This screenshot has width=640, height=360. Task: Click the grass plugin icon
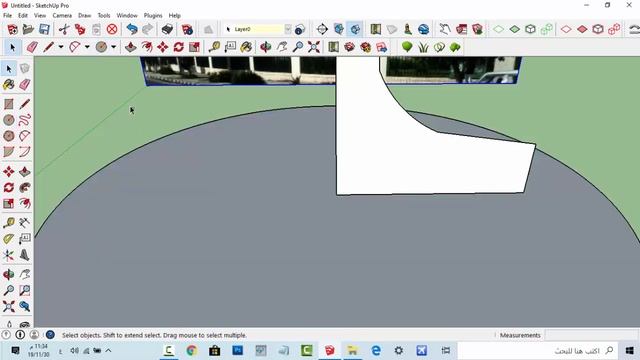click(x=423, y=47)
